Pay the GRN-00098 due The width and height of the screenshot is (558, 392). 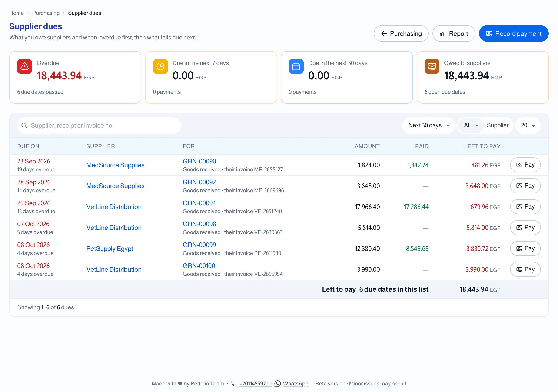coord(525,228)
